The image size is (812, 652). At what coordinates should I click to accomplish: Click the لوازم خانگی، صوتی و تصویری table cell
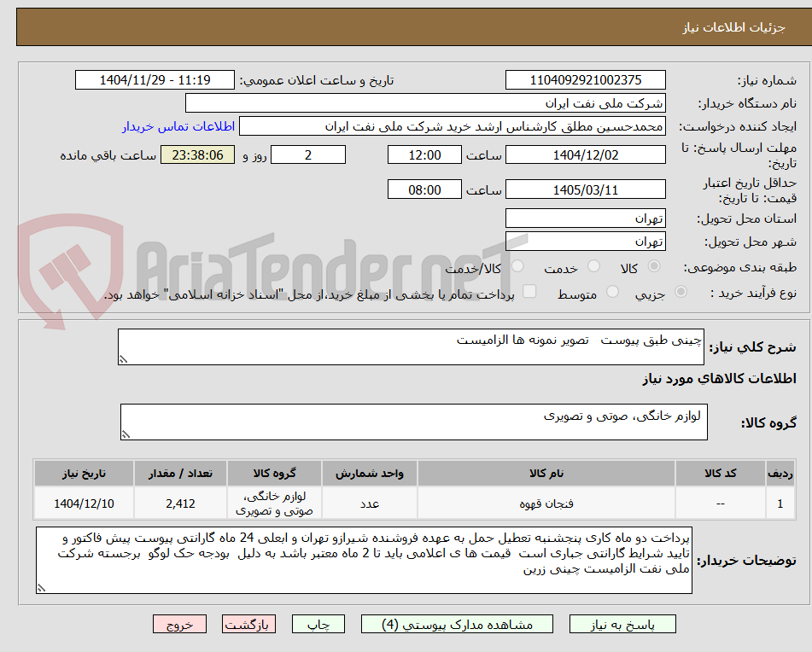(x=274, y=503)
